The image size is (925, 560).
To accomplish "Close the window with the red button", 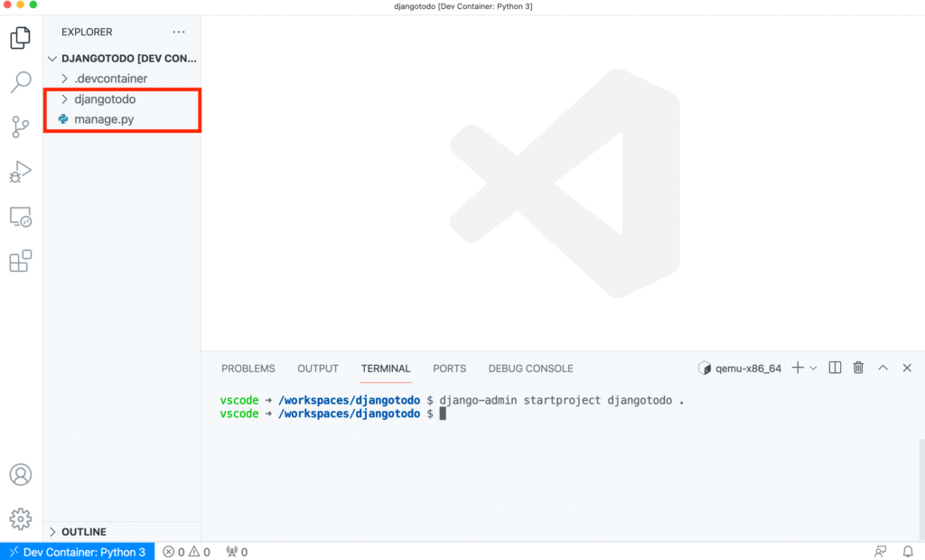I will [x=7, y=5].
